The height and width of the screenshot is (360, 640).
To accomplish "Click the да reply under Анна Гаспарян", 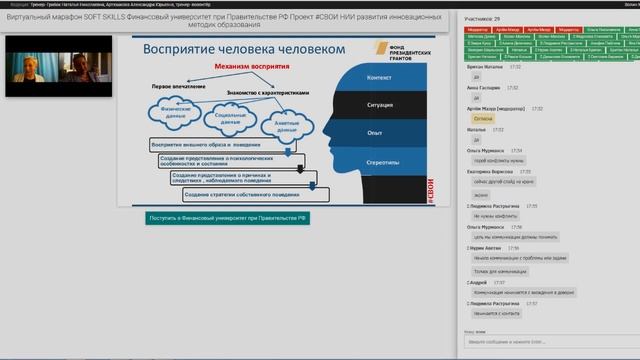I will pos(476,98).
